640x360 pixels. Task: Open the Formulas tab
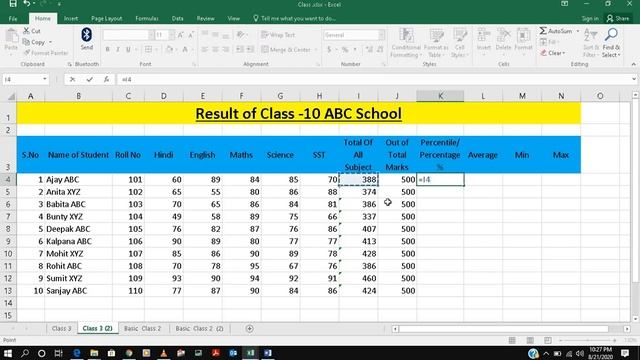pos(147,18)
